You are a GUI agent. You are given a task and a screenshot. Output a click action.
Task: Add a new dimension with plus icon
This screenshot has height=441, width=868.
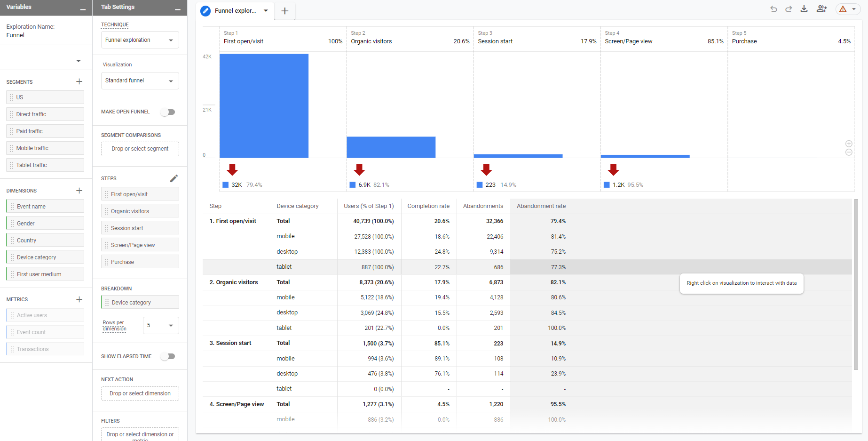[79, 191]
